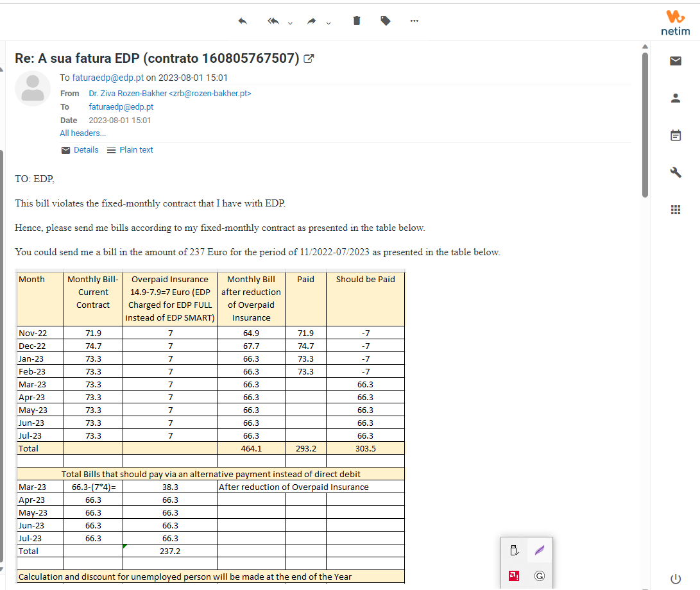Click the clipboard paste extension icon

click(514, 550)
